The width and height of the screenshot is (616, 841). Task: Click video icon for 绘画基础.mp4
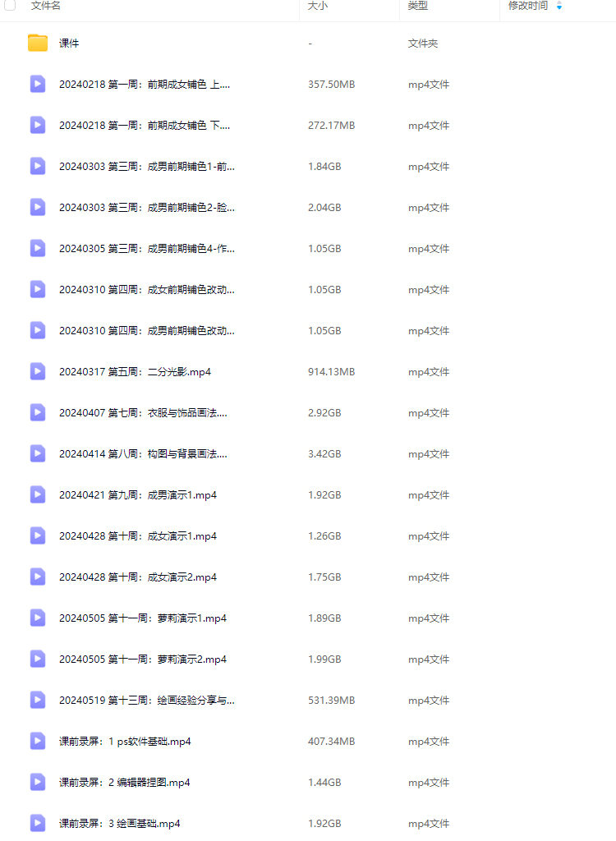coord(38,823)
